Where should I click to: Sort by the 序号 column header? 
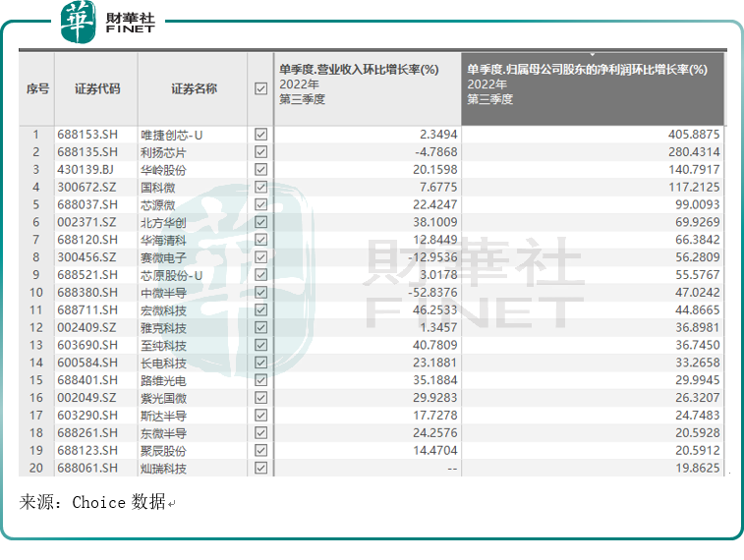(x=37, y=88)
